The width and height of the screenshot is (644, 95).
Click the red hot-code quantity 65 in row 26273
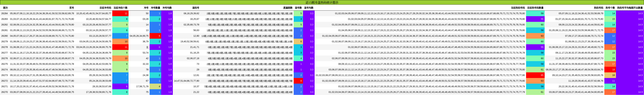pos(535,75)
